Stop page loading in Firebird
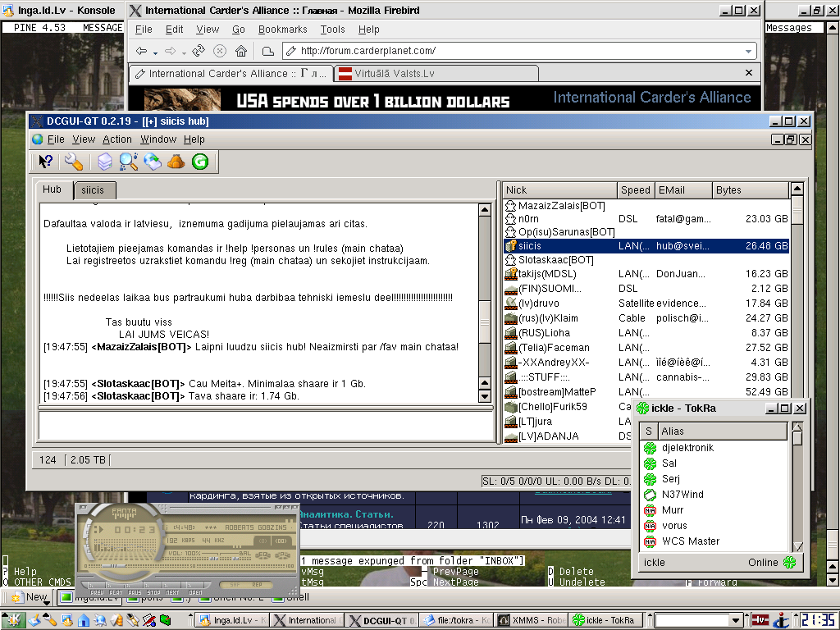Image resolution: width=840 pixels, height=630 pixels. pos(220,51)
